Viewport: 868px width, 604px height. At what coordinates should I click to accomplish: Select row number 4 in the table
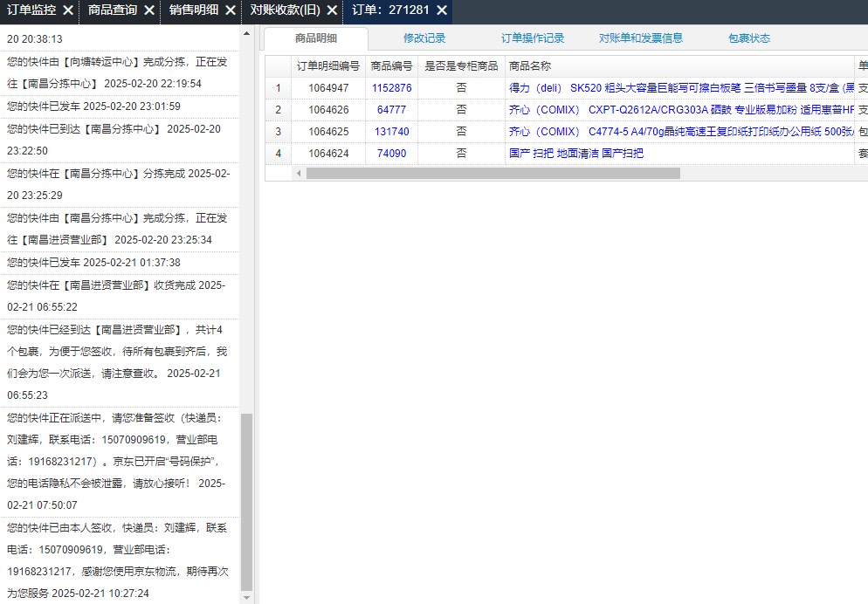(x=279, y=154)
